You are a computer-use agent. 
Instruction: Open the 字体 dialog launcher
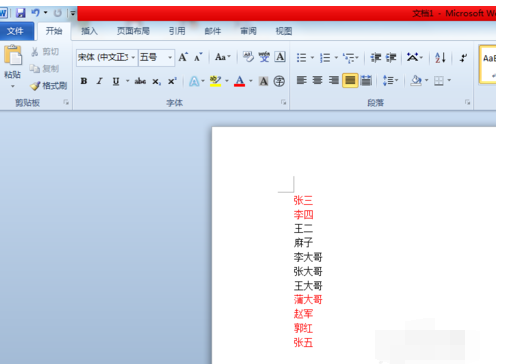click(x=283, y=102)
